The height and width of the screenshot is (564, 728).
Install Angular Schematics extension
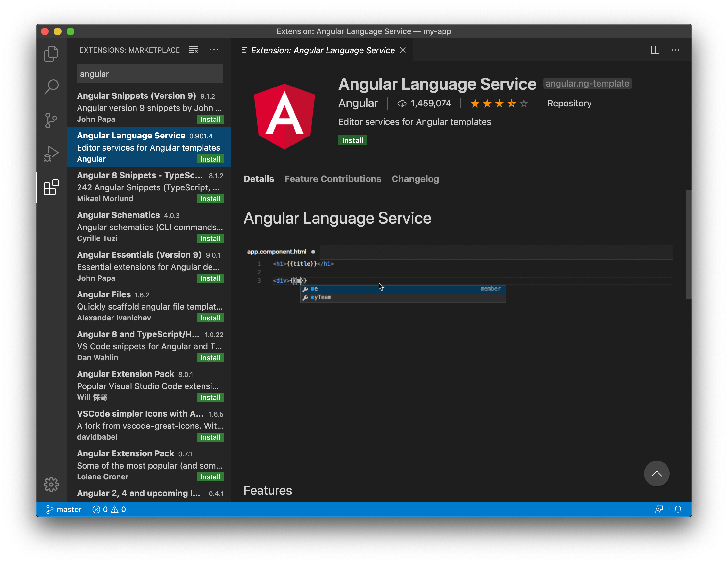(x=210, y=238)
